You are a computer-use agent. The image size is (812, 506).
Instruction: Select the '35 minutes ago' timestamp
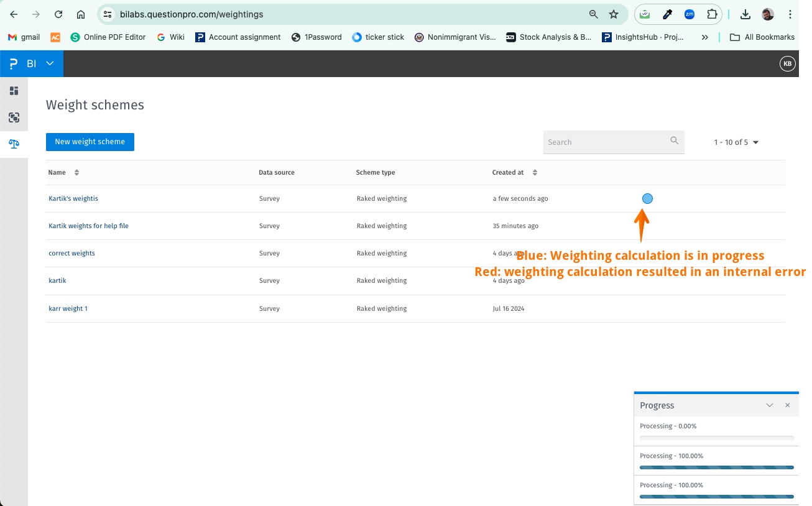coord(515,226)
